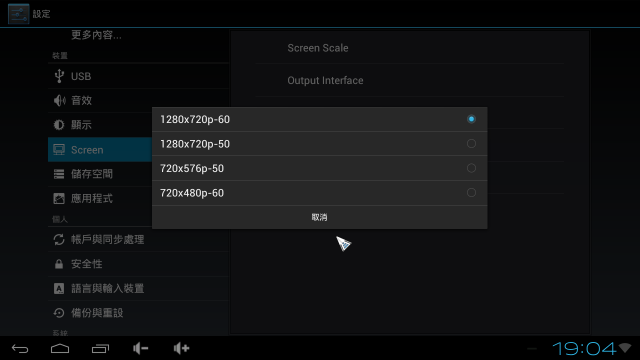The height and width of the screenshot is (360, 640).
Task: Open the 音效 sound settings entry
Action: 81,100
